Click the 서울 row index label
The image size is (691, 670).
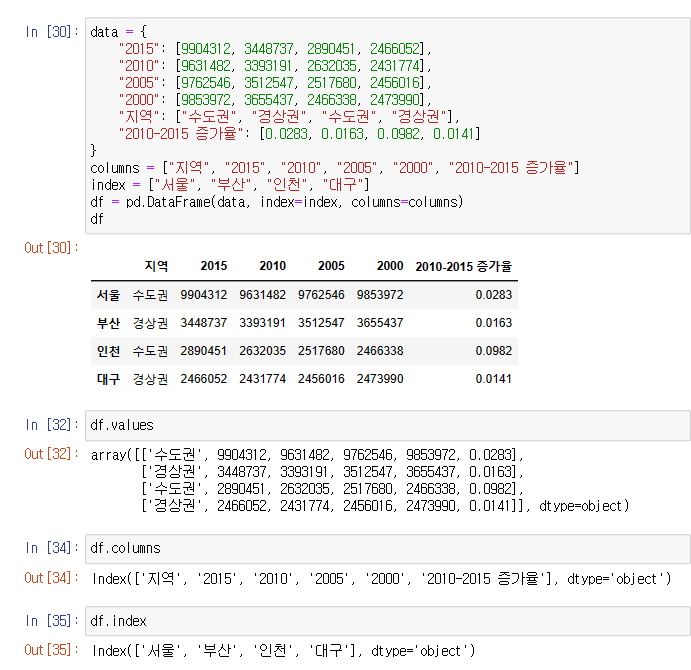coord(108,295)
